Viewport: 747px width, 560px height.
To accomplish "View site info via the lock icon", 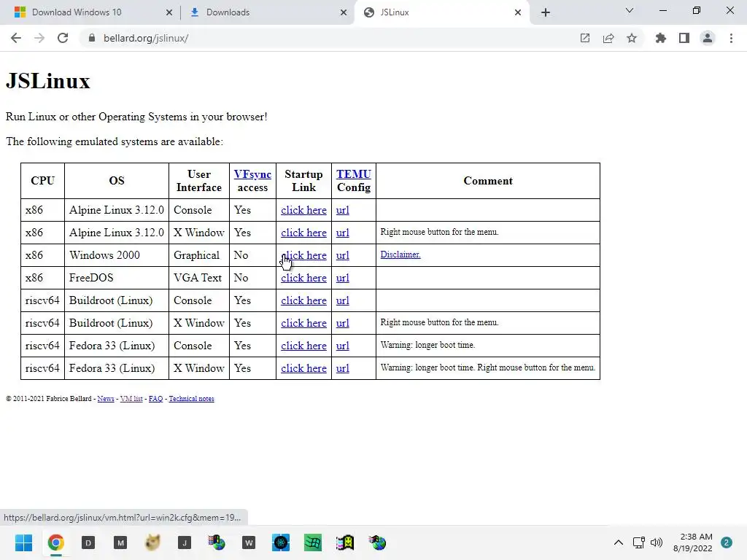I will coord(92,38).
